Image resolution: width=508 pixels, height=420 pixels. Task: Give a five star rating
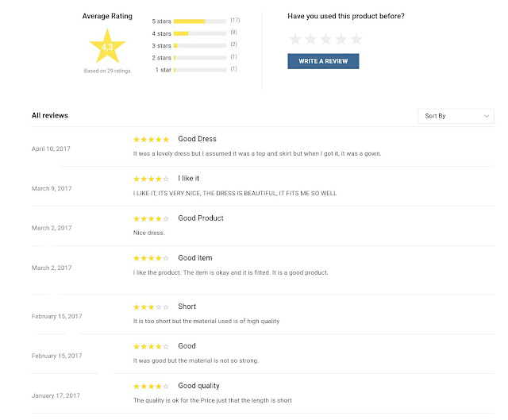click(356, 39)
